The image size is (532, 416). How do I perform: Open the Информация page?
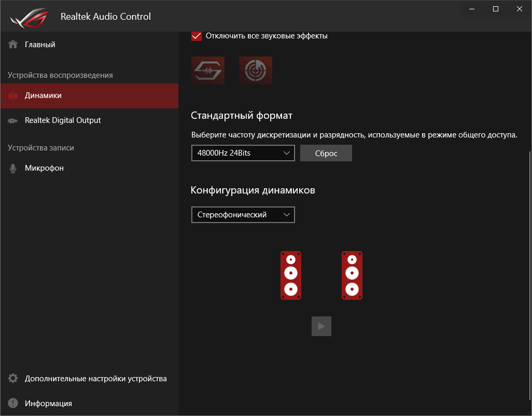pyautogui.click(x=89, y=404)
